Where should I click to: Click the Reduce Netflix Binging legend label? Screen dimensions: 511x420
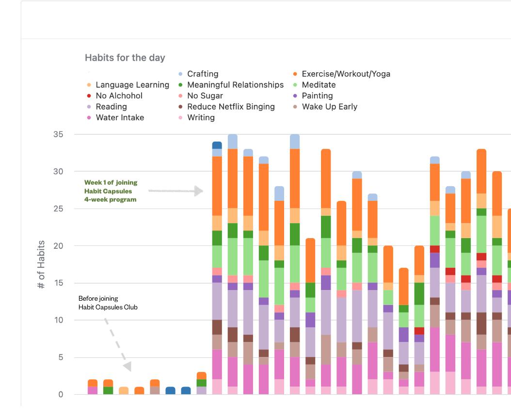tap(231, 107)
